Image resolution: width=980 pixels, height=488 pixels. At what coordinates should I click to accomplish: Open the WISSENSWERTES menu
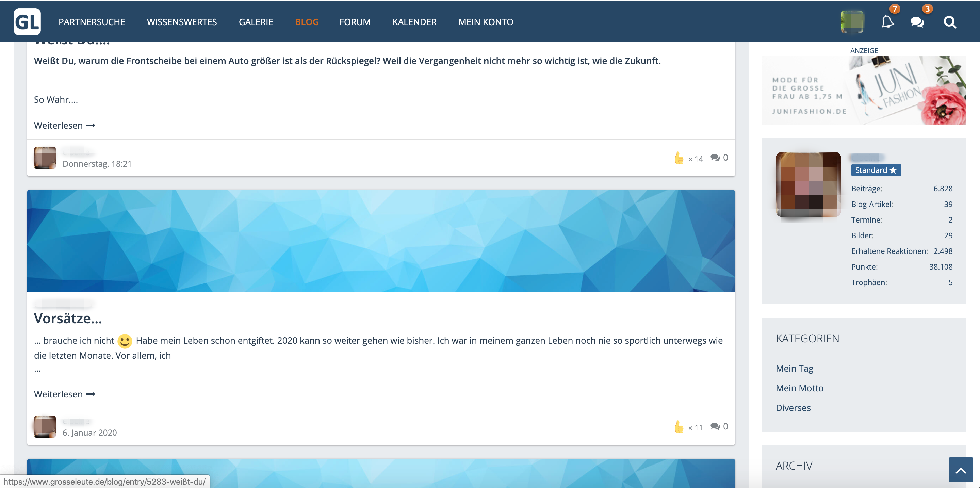[182, 22]
